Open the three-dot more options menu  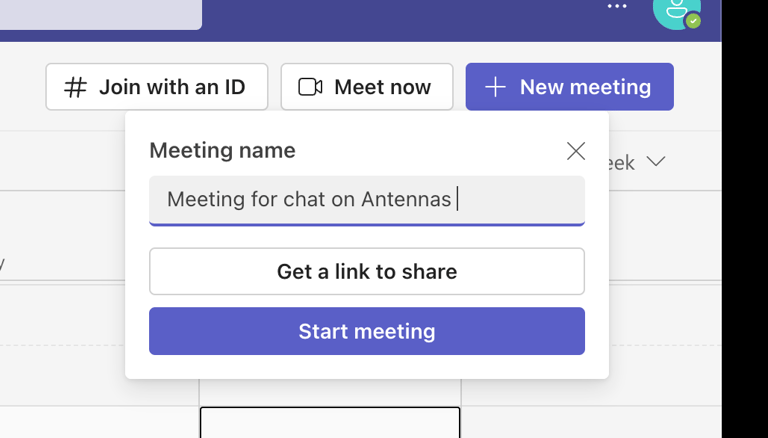[617, 6]
